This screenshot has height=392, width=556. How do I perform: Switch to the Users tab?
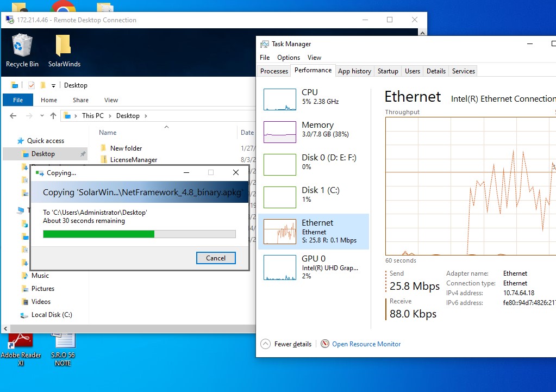(413, 71)
